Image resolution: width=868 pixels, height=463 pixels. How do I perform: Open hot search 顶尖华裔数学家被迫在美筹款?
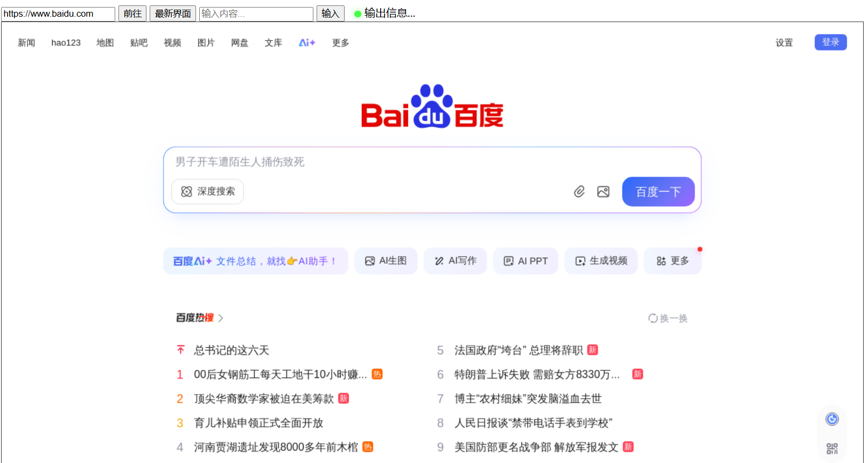[x=264, y=398]
